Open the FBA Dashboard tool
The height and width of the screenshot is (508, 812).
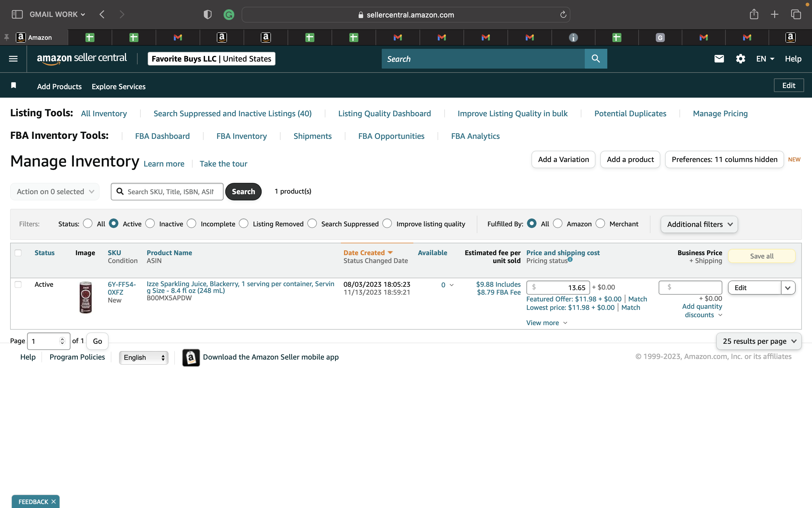click(162, 136)
